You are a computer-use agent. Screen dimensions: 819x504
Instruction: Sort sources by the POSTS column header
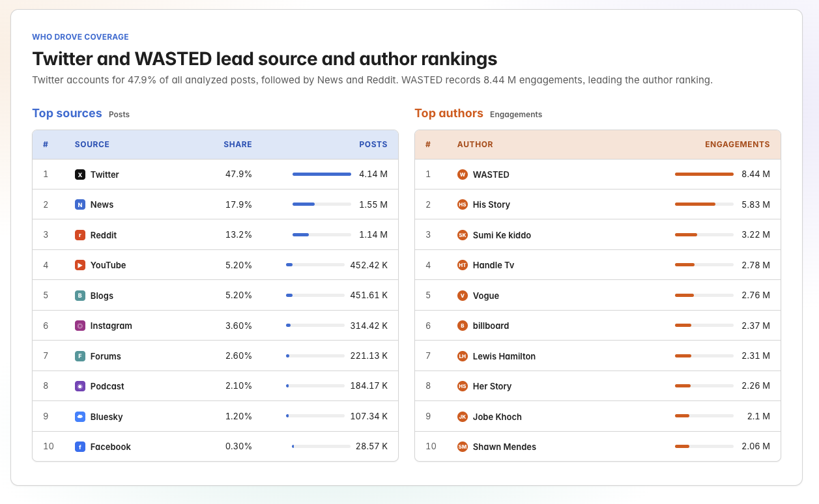pos(373,145)
